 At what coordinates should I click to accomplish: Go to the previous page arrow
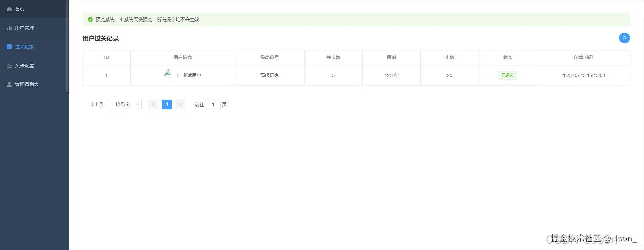[x=153, y=105]
